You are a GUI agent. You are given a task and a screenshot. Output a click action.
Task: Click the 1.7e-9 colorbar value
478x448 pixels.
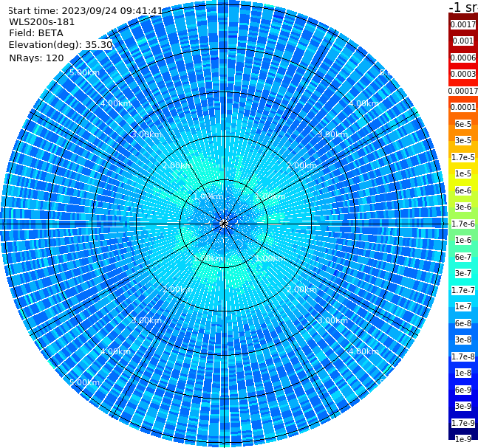(463, 423)
